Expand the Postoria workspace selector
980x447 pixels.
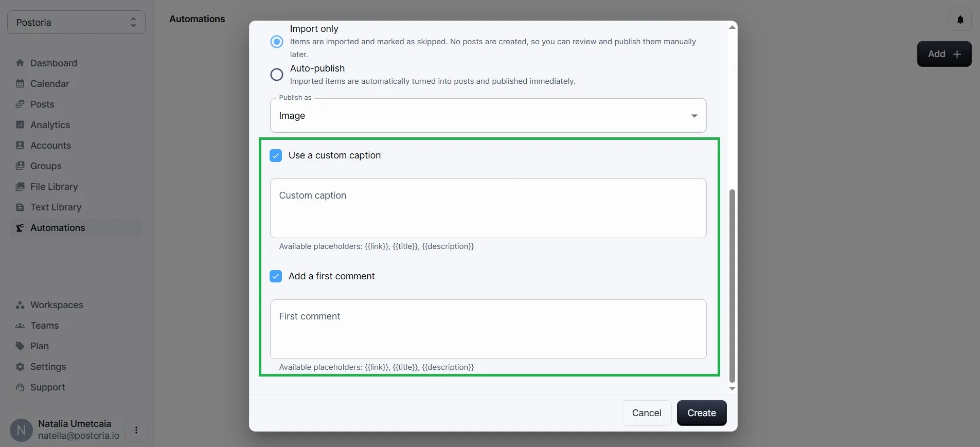point(76,23)
